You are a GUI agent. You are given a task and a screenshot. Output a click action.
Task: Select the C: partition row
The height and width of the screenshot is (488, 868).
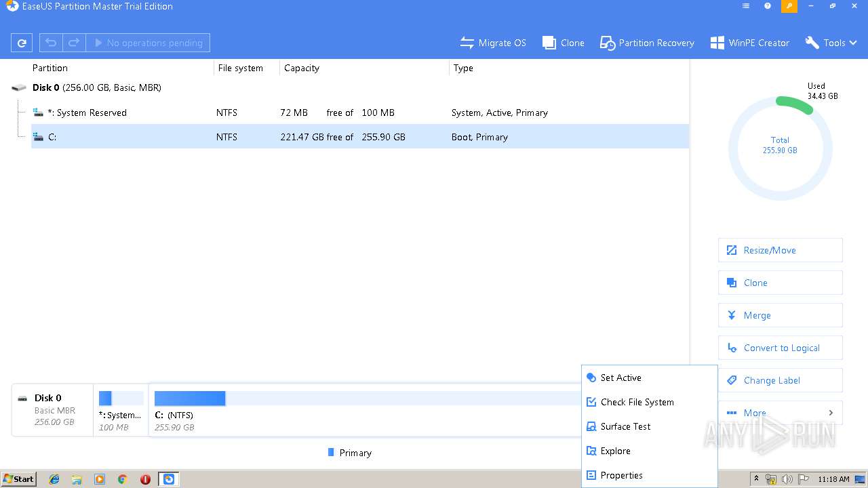click(x=360, y=137)
